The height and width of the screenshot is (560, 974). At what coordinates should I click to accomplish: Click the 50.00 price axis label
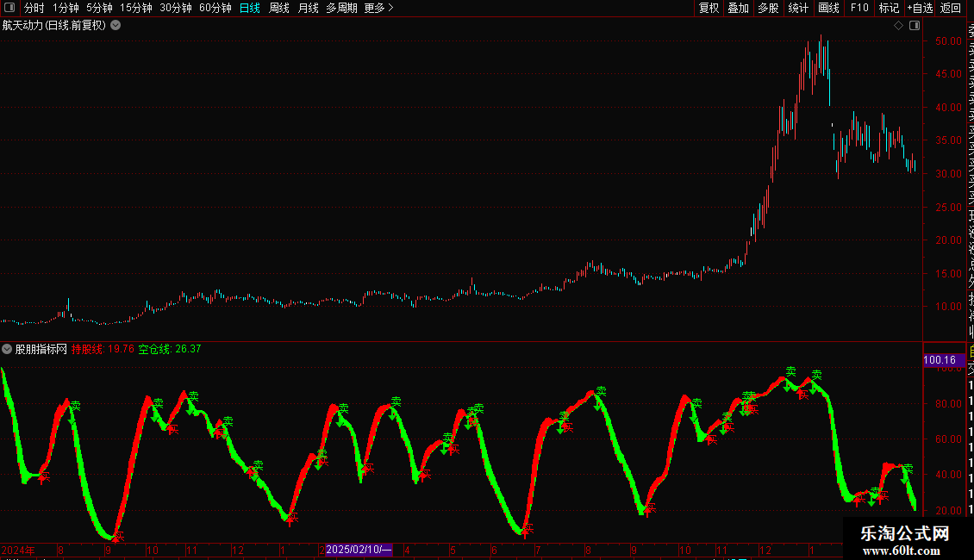(948, 41)
